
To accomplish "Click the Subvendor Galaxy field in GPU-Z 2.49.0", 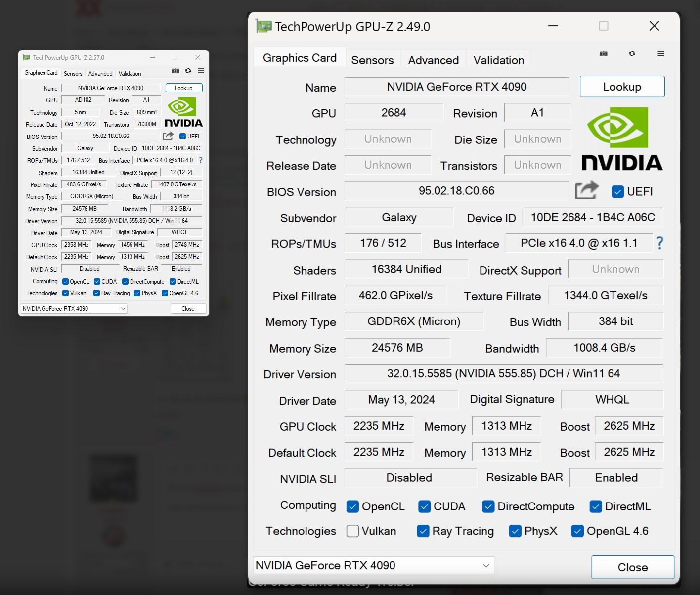I will [399, 217].
